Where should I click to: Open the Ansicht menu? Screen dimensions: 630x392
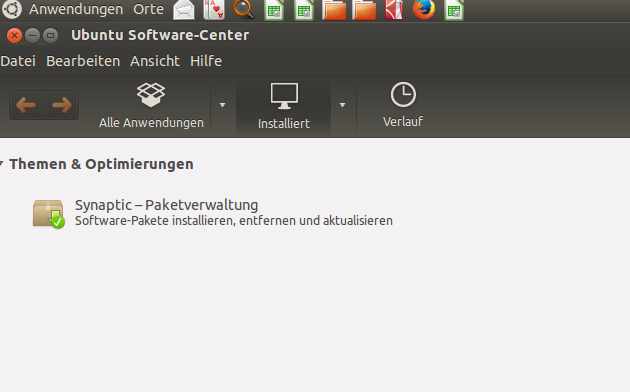pyautogui.click(x=155, y=61)
